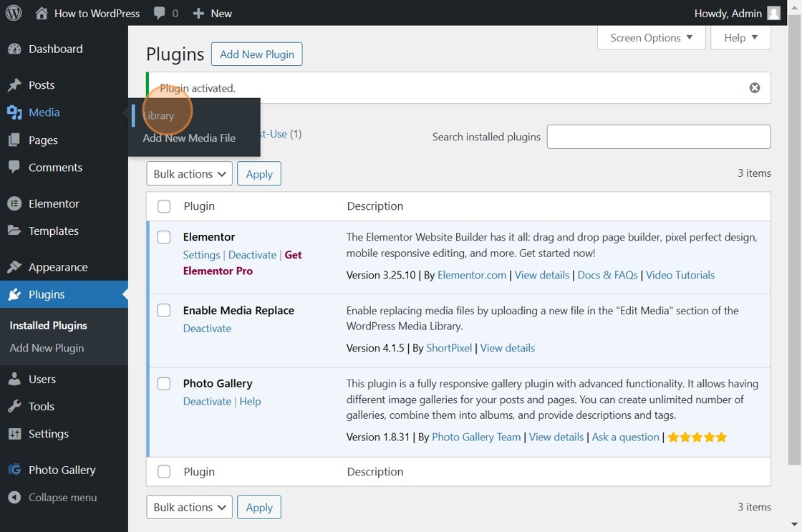Viewport: 802px width, 532px height.
Task: Click the Tools wrench icon
Action: coord(15,406)
